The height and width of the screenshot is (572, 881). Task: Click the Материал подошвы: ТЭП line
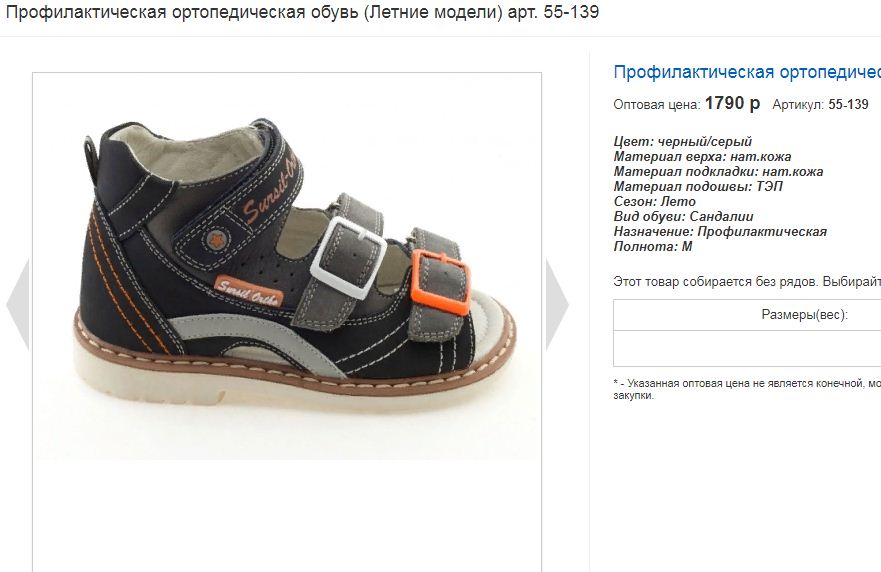[698, 187]
